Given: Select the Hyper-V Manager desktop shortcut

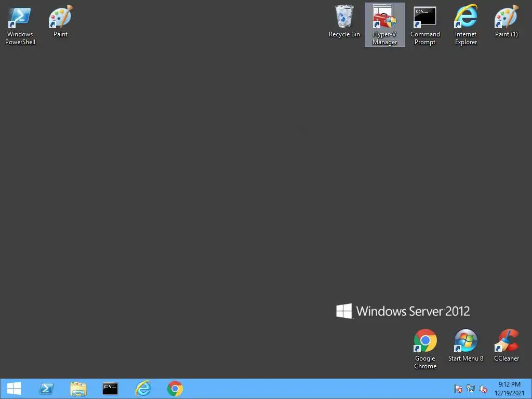Looking at the screenshot, I should point(384,25).
